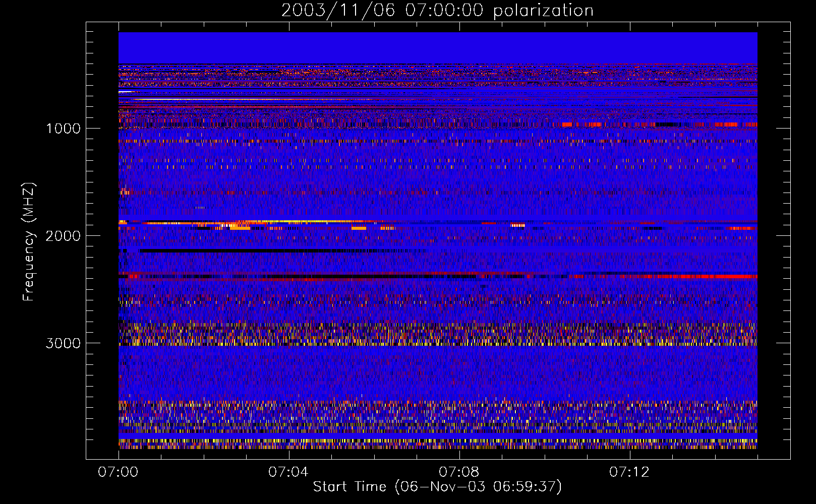Click the 07:04 time tick label
Screen dimensions: 816x504
point(288,472)
